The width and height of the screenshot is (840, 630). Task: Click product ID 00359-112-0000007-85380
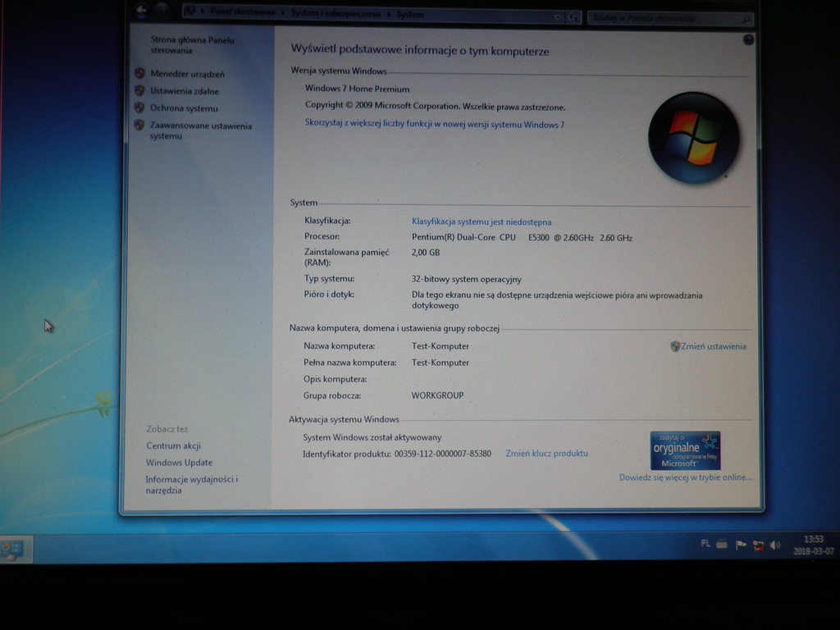tap(442, 454)
